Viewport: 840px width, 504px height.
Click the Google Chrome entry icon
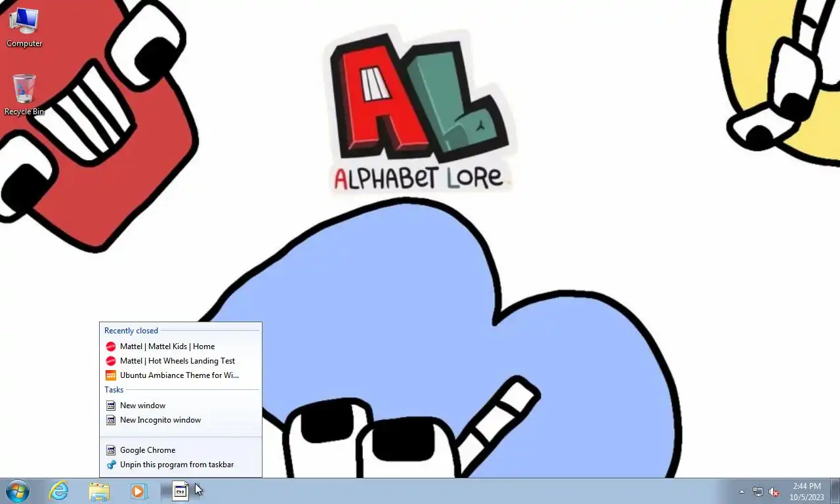[x=111, y=450]
